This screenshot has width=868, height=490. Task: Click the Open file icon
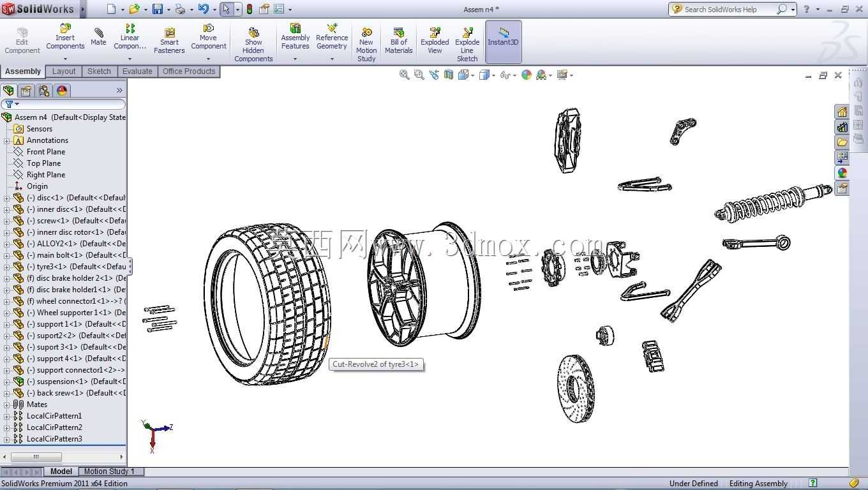click(134, 9)
